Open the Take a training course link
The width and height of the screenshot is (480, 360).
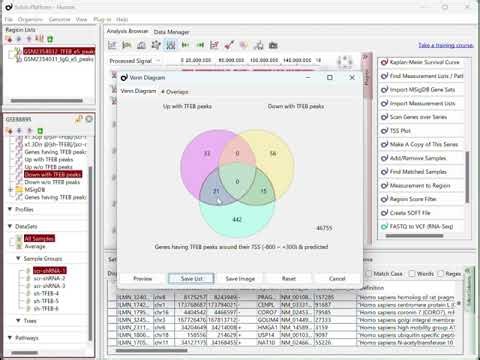[446, 45]
